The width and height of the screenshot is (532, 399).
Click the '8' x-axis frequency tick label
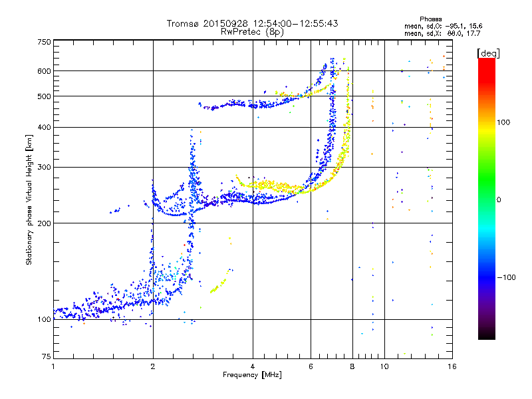point(352,366)
